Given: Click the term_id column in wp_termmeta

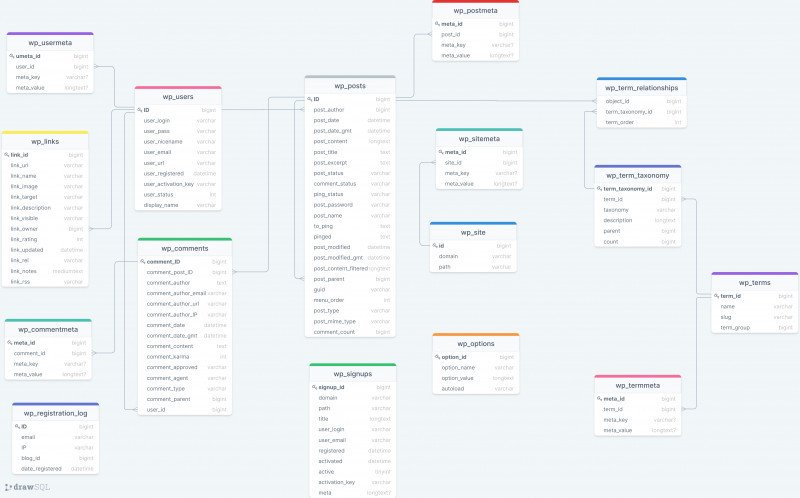Looking at the screenshot, I should (x=638, y=409).
